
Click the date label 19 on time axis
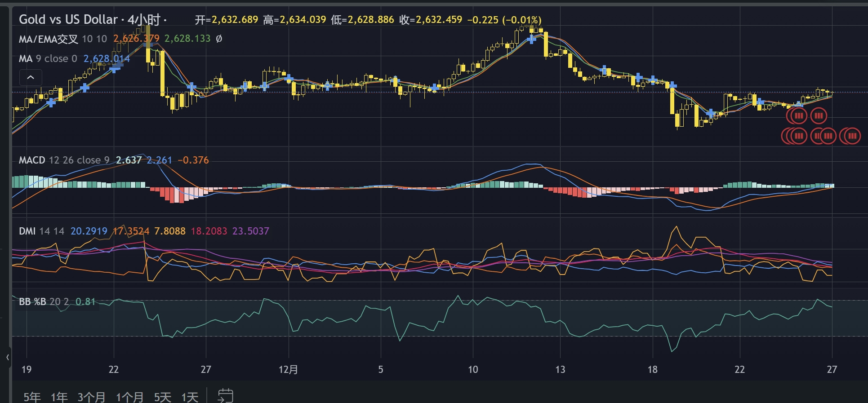[x=27, y=369]
